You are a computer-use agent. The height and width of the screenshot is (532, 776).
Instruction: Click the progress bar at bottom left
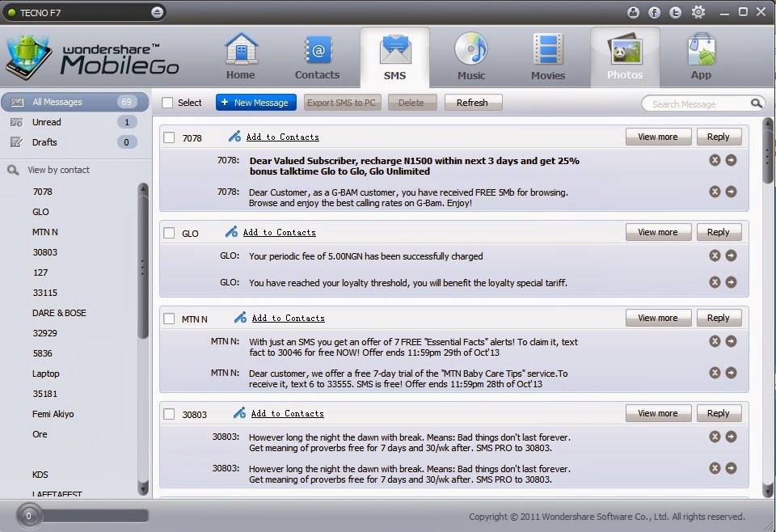[x=82, y=516]
